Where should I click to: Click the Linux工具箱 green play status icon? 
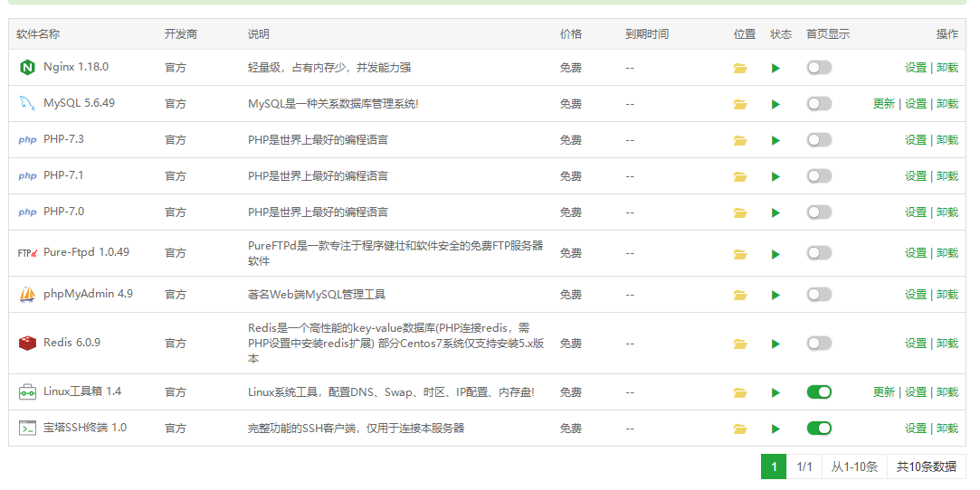click(x=775, y=392)
